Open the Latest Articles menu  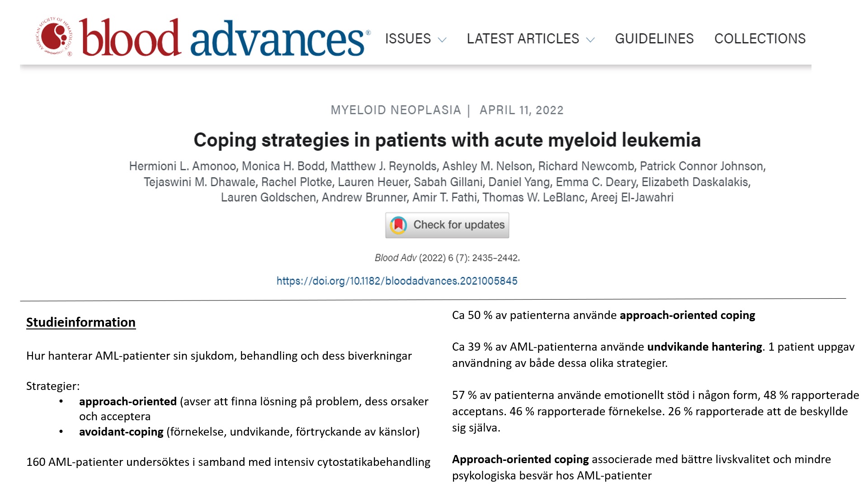(x=523, y=39)
